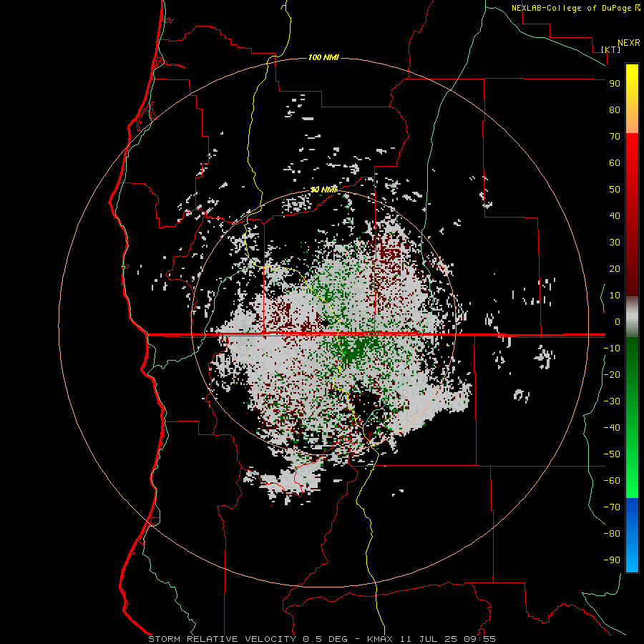644x644 pixels.
Task: Click the 10 value on color scale
Action: coord(615,296)
